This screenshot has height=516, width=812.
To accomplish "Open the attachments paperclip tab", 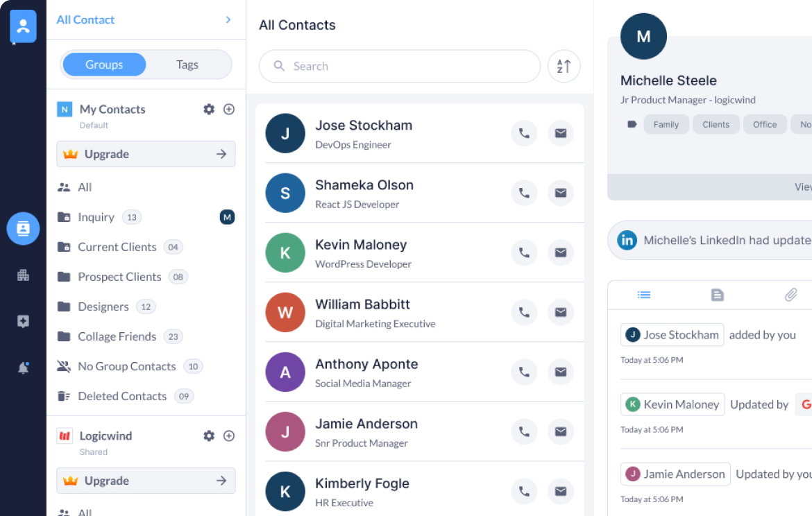I will point(790,295).
